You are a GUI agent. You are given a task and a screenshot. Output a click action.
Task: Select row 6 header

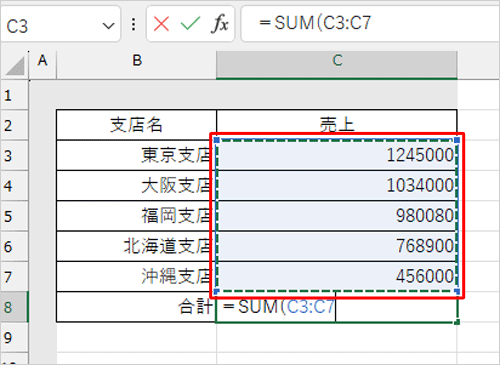(x=14, y=246)
